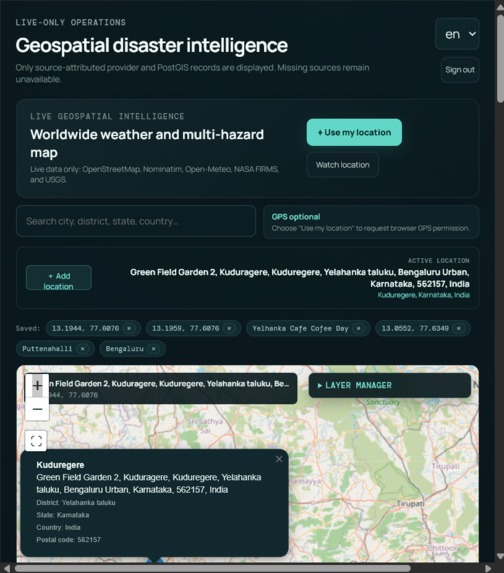Expand the Layer Manager panel
Screen dimensions: 504x573
pyautogui.click(x=390, y=385)
